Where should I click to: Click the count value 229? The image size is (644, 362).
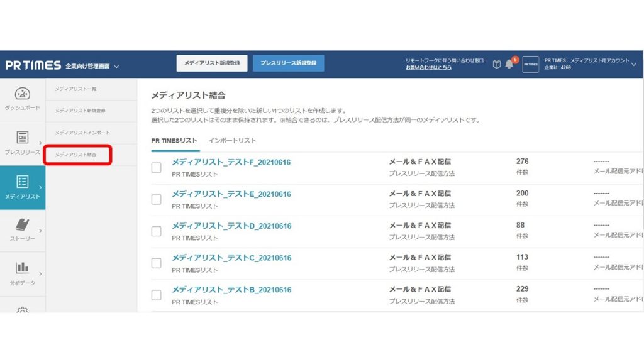pos(523,289)
